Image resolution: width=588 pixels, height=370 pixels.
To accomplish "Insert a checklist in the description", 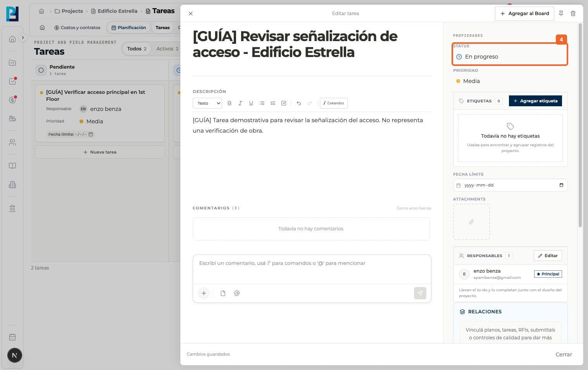I will point(284,103).
